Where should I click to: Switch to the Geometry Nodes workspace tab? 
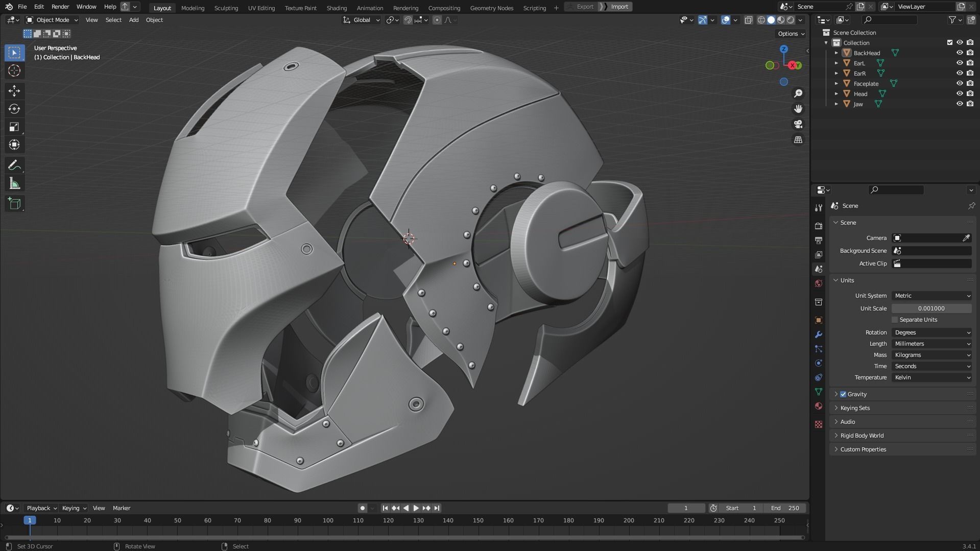click(491, 8)
